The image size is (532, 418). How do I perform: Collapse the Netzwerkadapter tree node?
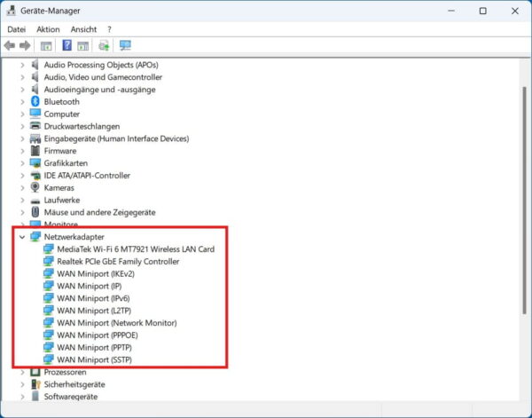22,237
